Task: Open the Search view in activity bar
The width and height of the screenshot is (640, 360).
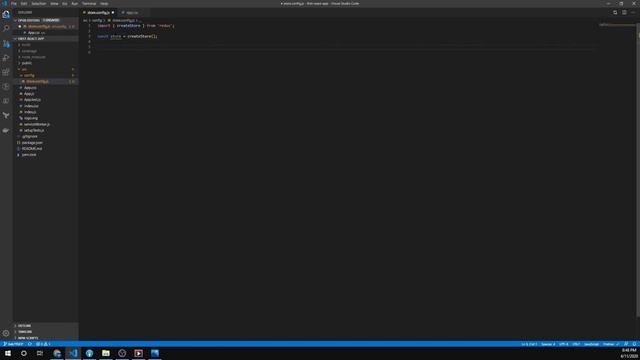Action: click(6, 29)
